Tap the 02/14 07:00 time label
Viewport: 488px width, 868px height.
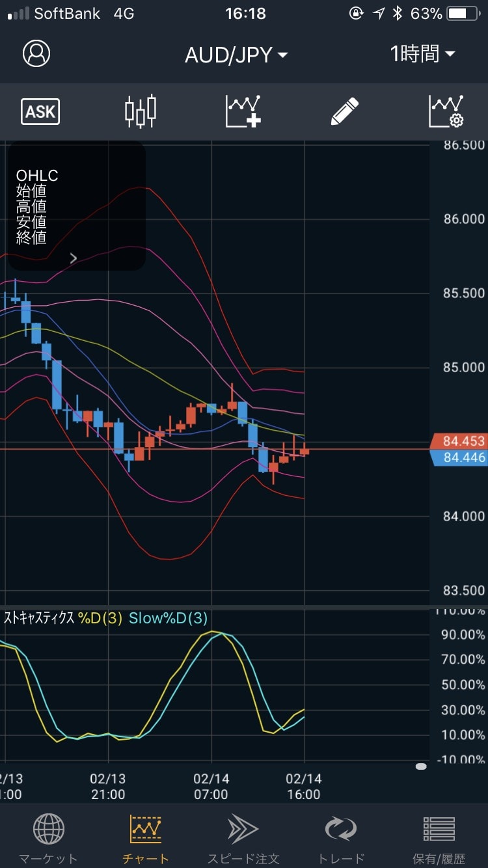pyautogui.click(x=211, y=786)
